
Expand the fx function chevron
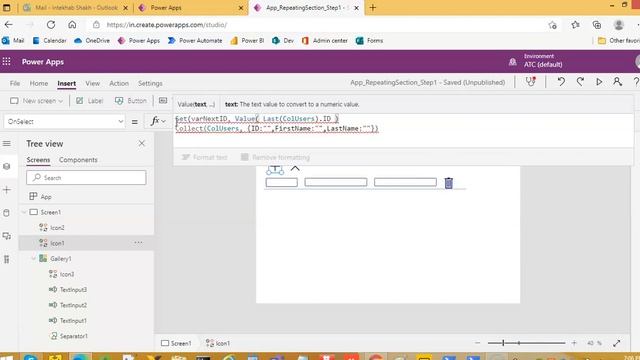[x=163, y=122]
